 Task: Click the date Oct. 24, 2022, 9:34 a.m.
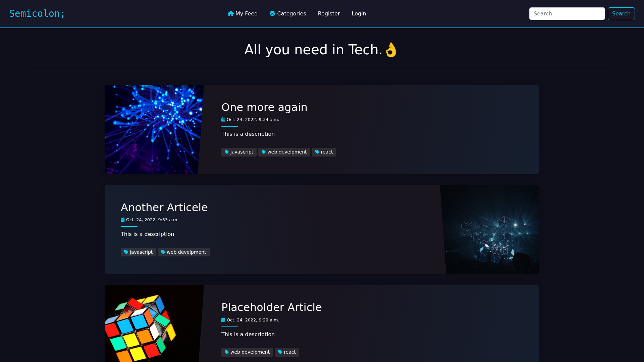[x=253, y=120]
